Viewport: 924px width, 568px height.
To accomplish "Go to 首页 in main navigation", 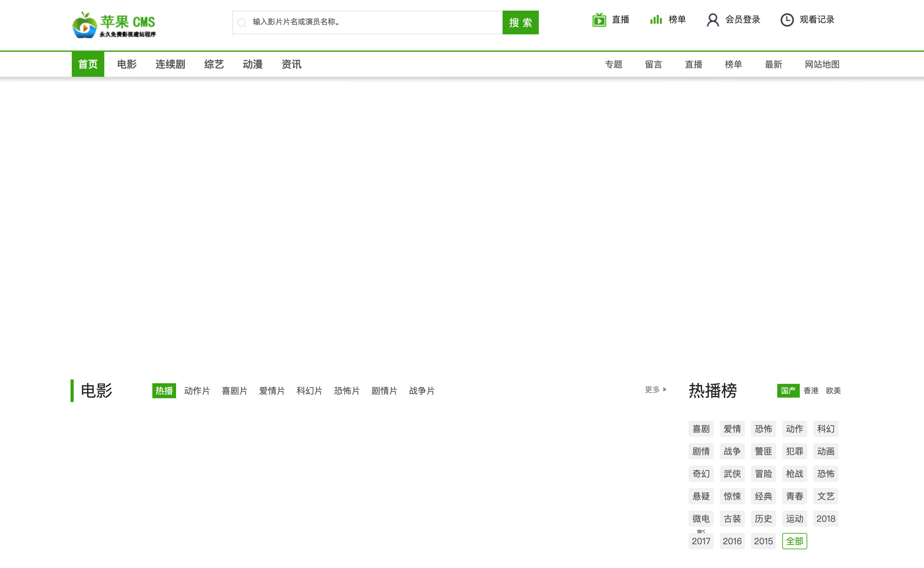I will [x=88, y=64].
